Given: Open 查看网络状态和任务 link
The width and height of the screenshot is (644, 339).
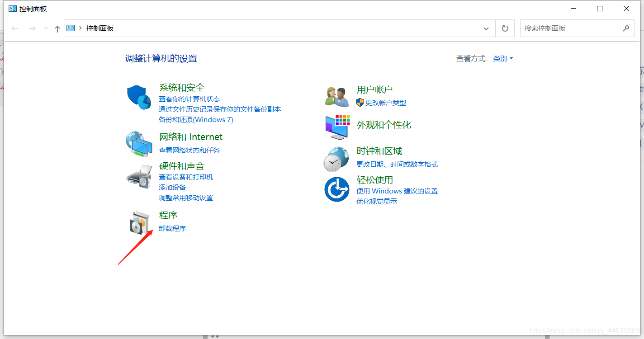Looking at the screenshot, I should point(189,150).
